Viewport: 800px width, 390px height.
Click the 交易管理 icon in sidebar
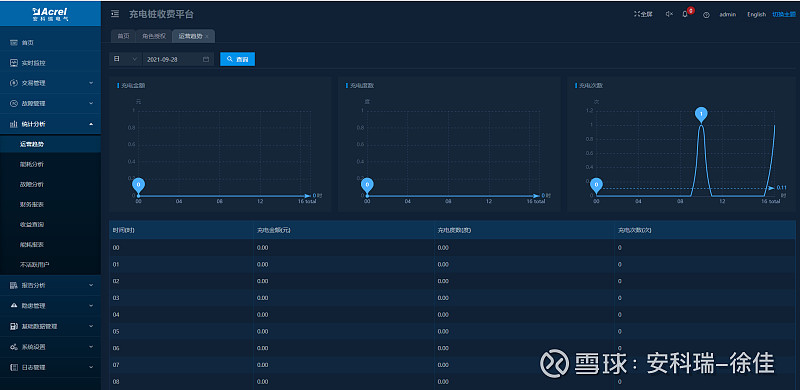coord(14,83)
